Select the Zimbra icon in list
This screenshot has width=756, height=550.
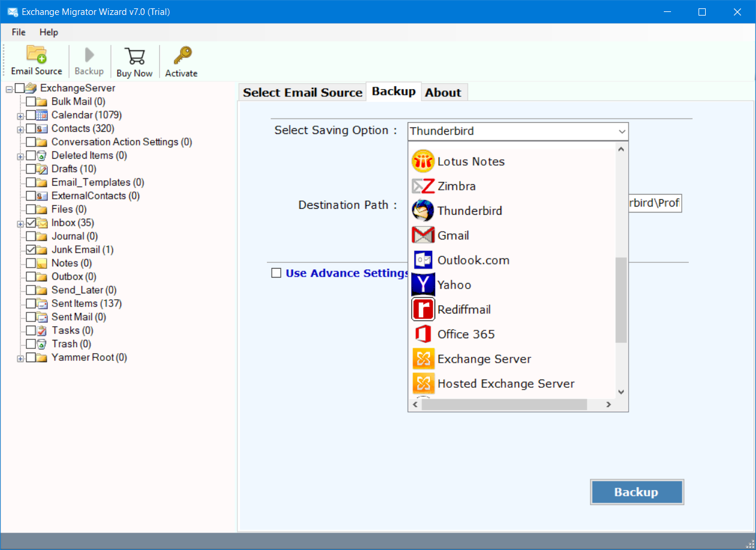[x=423, y=186]
